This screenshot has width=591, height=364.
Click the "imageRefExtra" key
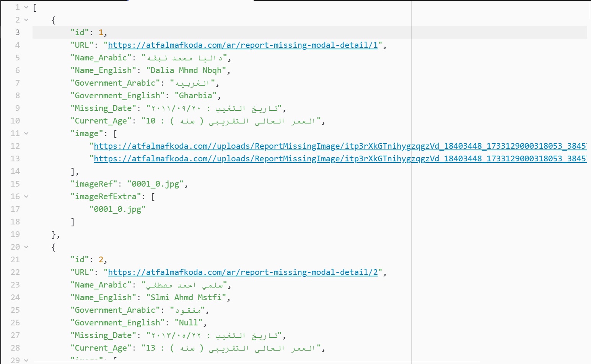(x=106, y=197)
